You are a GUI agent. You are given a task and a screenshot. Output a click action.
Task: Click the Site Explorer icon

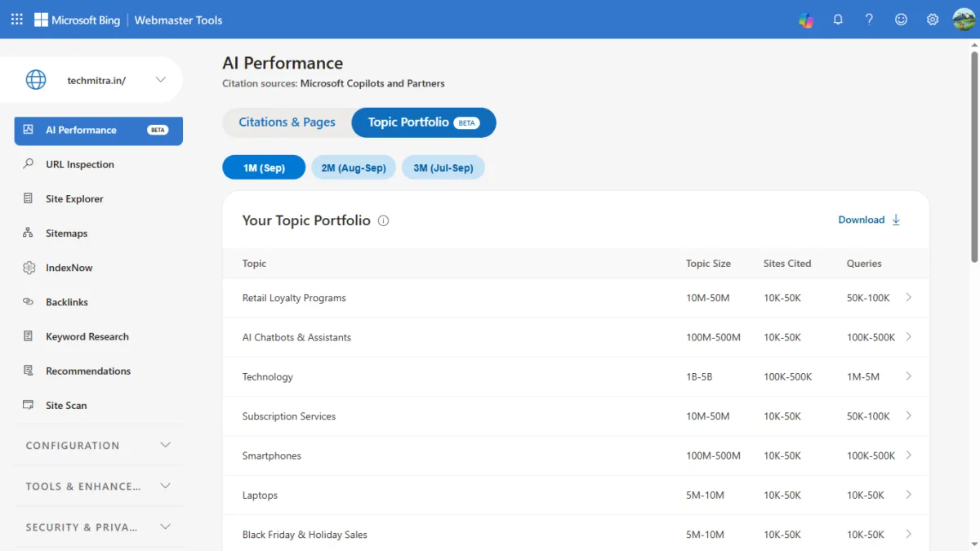pyautogui.click(x=29, y=198)
